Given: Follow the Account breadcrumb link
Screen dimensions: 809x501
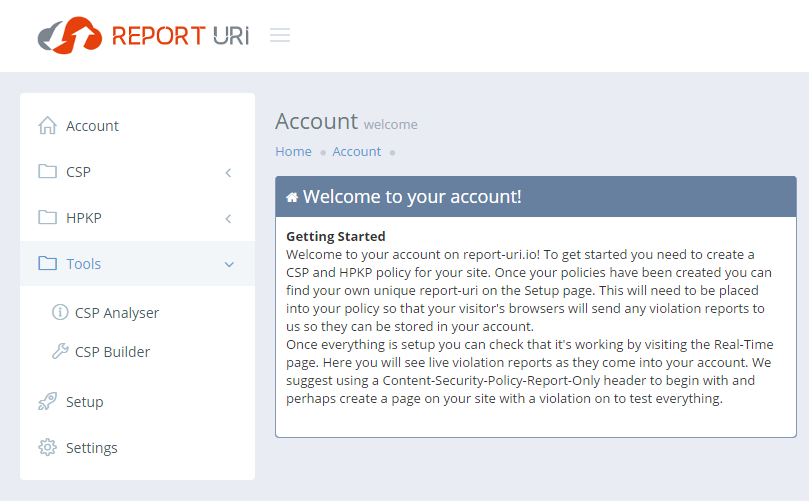Looking at the screenshot, I should [357, 151].
